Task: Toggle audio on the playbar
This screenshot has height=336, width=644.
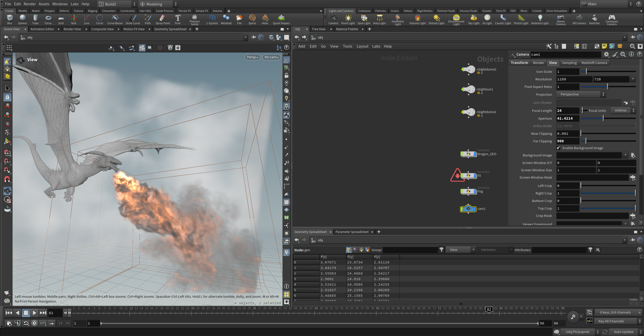Action: (17, 323)
